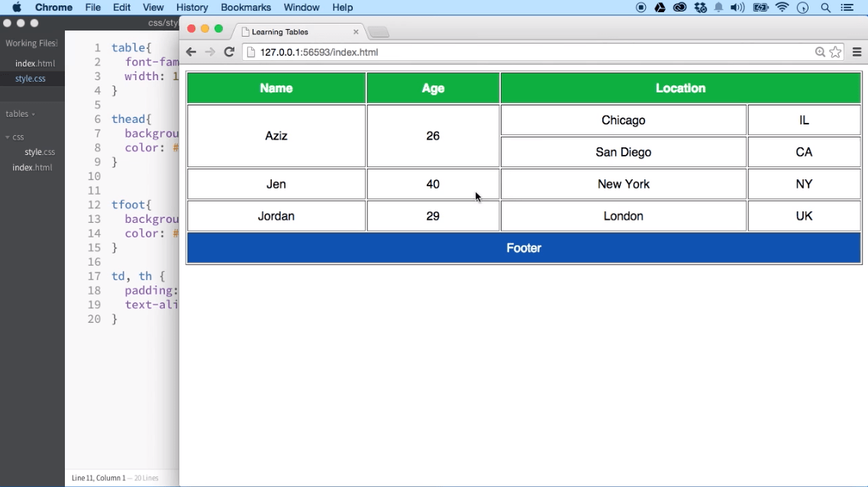Click the back navigation arrow in Chrome
Viewport: 868px width, 487px height.
191,52
